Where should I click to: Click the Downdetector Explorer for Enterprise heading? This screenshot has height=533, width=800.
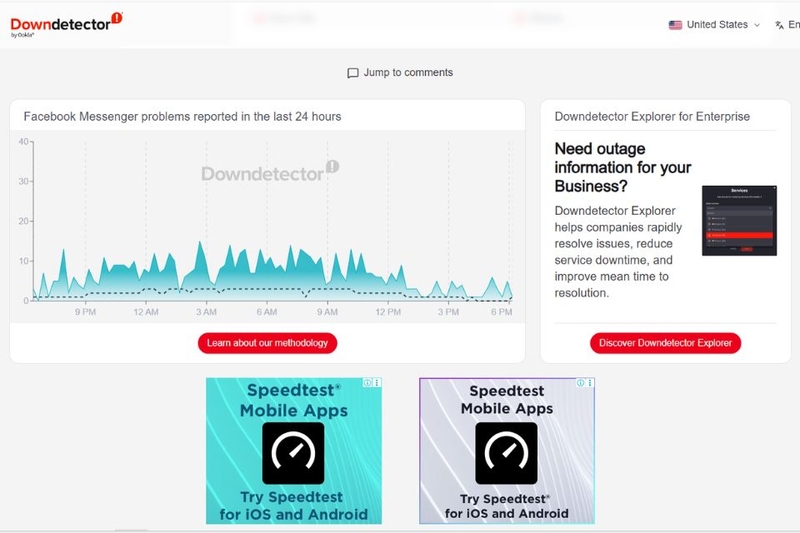652,116
